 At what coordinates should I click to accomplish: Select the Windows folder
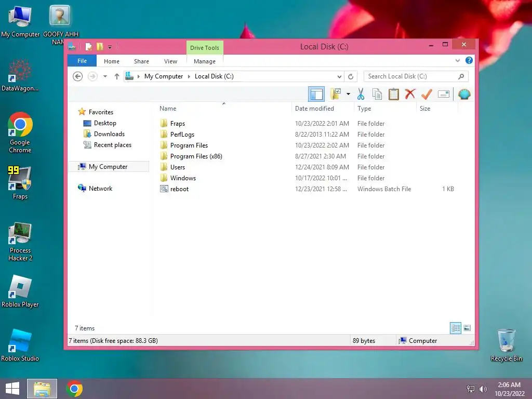[183, 178]
